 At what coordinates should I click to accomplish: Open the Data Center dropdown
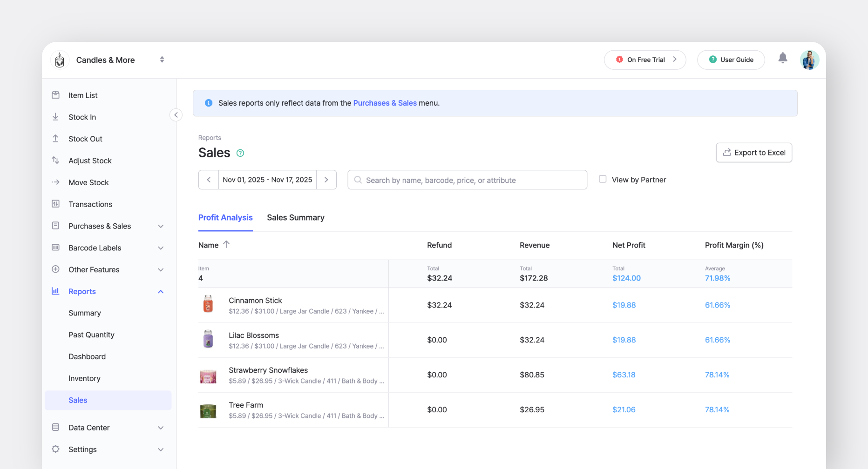pos(161,428)
